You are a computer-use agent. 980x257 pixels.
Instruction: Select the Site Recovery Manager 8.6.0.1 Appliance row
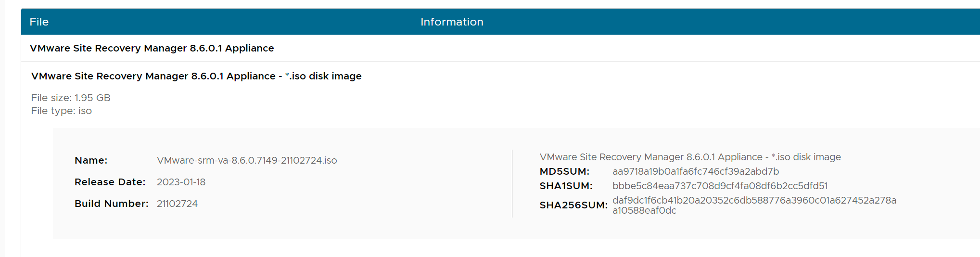[152, 48]
